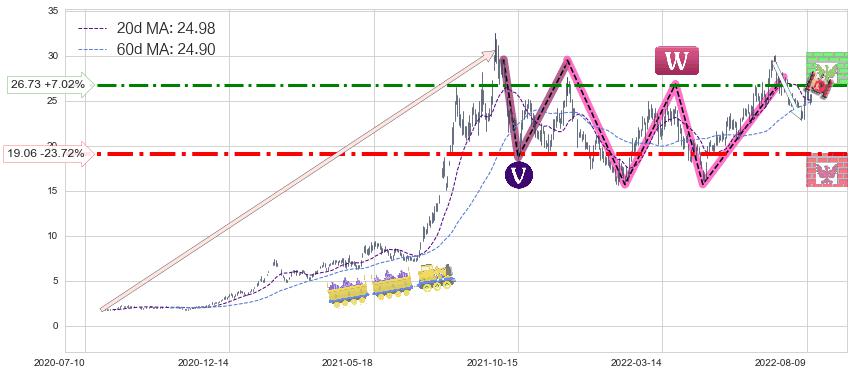
Task: Click the yellow locomotive engine icon
Action: pyautogui.click(x=436, y=278)
